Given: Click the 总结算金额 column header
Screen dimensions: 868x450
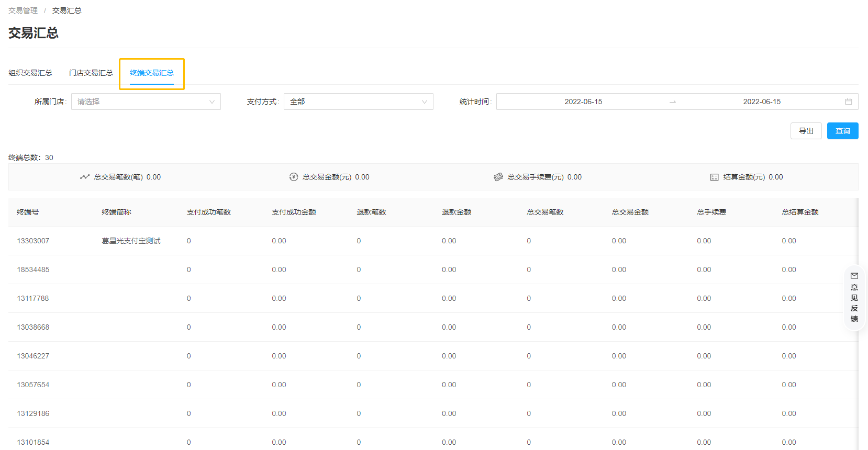Looking at the screenshot, I should coord(800,212).
